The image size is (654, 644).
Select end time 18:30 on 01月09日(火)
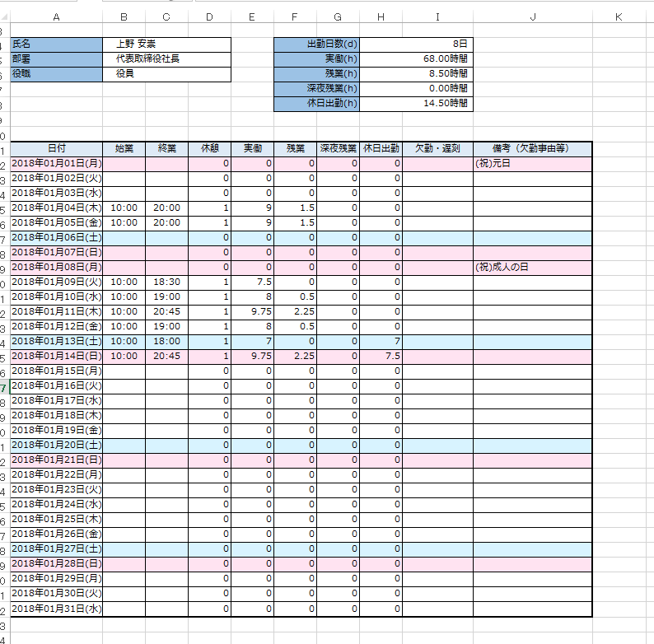pyautogui.click(x=167, y=282)
